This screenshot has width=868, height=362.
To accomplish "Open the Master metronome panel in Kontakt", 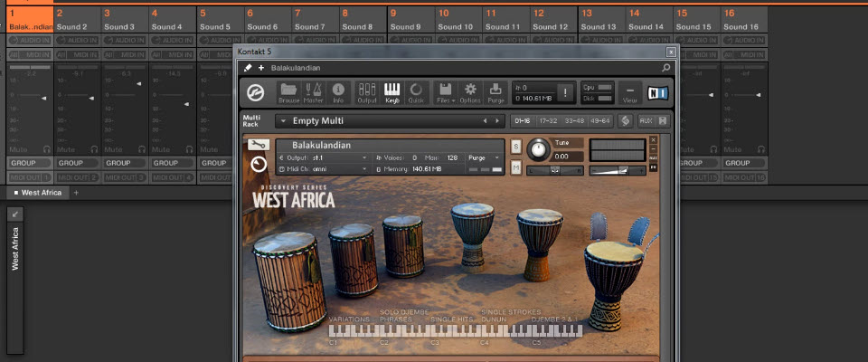I will point(314,92).
